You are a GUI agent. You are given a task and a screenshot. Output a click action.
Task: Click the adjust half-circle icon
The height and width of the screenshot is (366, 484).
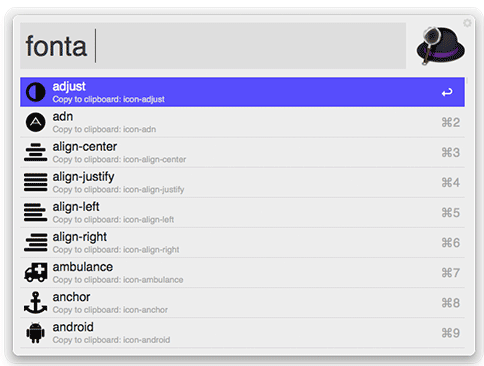pos(35,92)
